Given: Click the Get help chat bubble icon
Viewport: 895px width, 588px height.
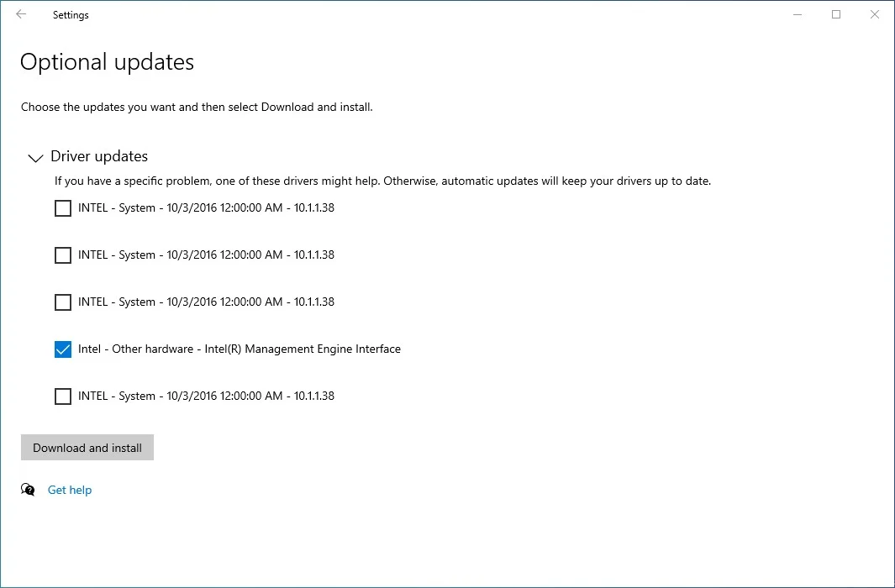Looking at the screenshot, I should point(28,490).
